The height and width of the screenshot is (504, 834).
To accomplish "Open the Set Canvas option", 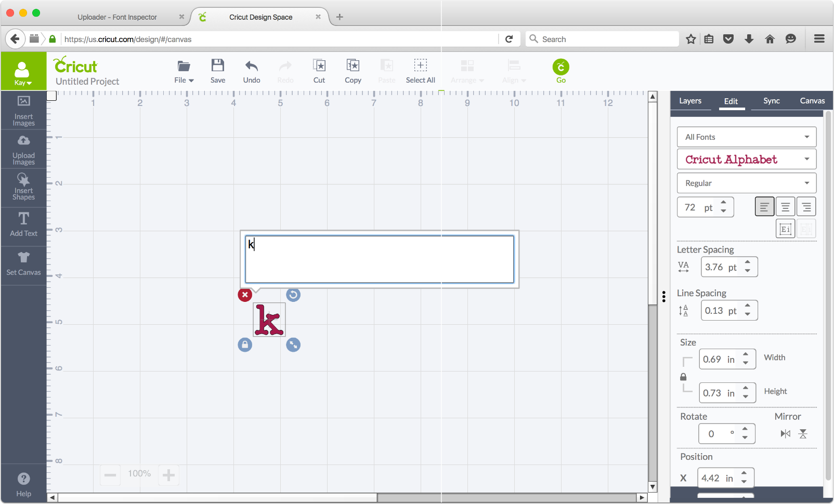I will click(23, 264).
